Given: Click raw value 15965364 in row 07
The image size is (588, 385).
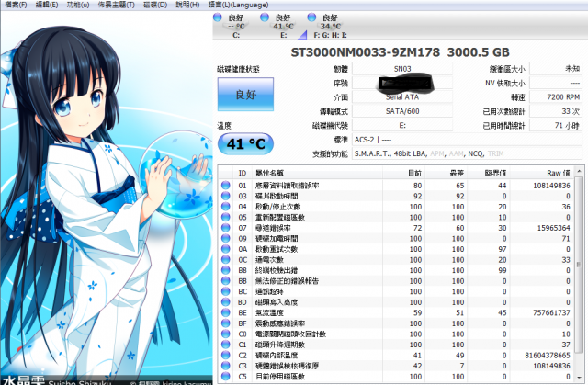Looking at the screenshot, I should (553, 228).
